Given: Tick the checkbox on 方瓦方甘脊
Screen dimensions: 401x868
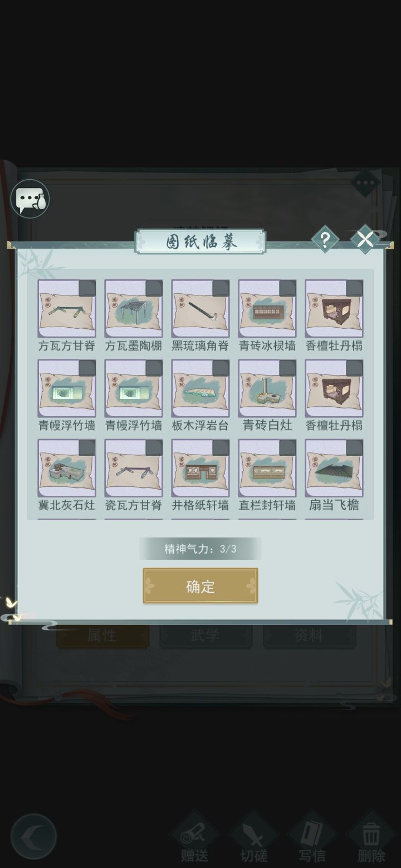Looking at the screenshot, I should 87,288.
